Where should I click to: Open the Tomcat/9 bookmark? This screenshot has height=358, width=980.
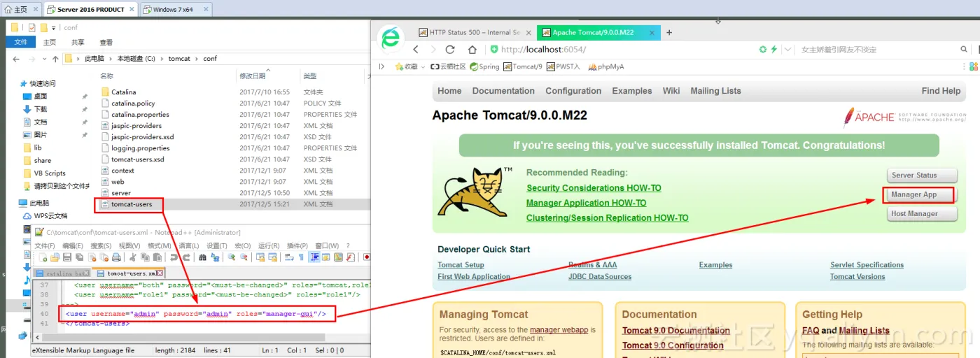522,66
